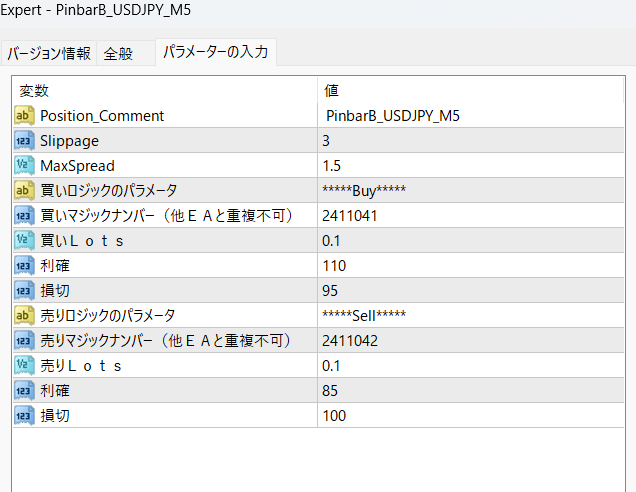Click the double-type icon beside 買いLots
Viewport: 636px width, 492px height.
pyautogui.click(x=25, y=240)
